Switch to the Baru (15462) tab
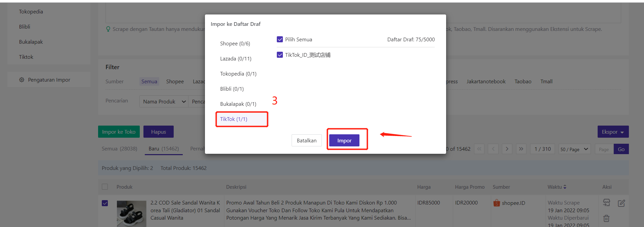 point(164,149)
